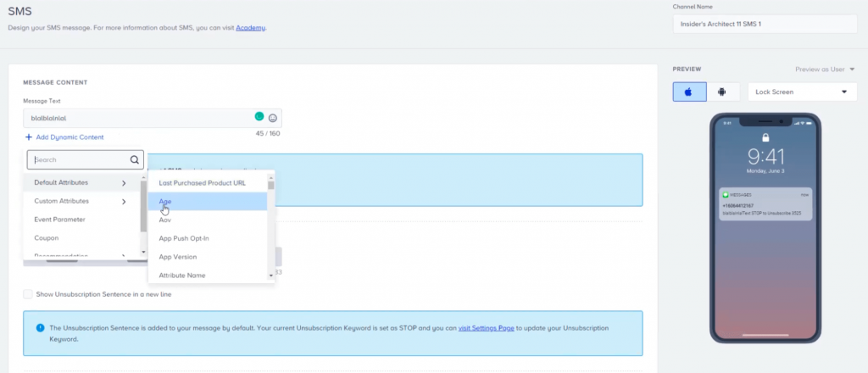The image size is (868, 373).
Task: Switch preview to Android device
Action: coord(722,92)
